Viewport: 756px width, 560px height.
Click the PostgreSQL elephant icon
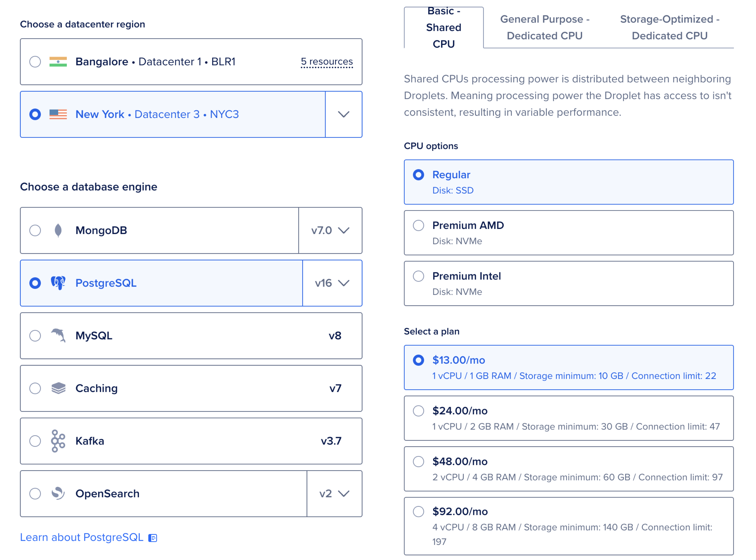[x=58, y=283]
